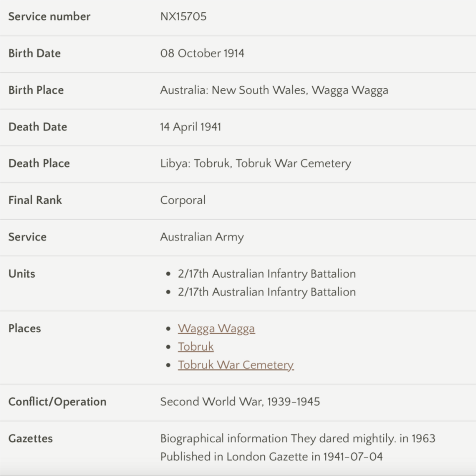Click the Death Date label
The image size is (476, 476).
[38, 127]
